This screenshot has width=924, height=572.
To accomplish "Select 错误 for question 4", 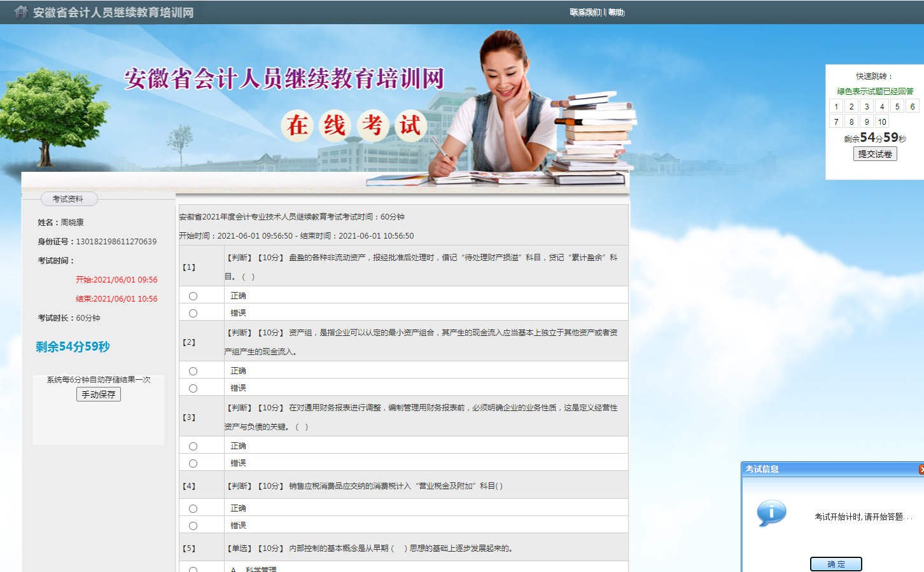I will pyautogui.click(x=193, y=526).
